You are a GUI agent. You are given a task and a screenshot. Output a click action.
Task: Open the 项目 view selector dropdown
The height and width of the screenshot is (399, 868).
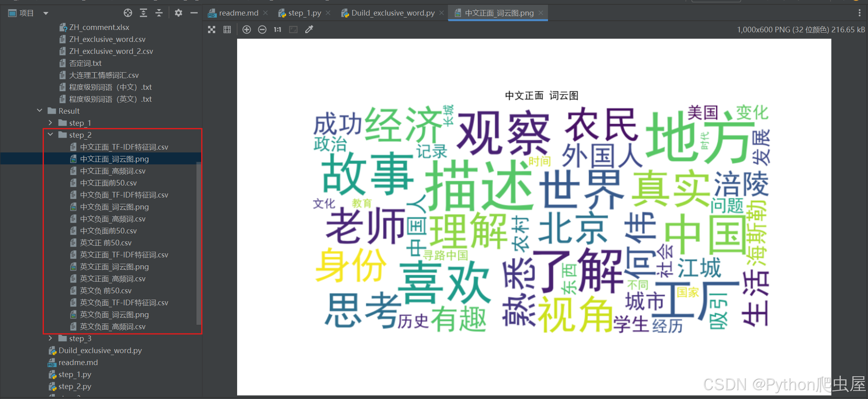[46, 13]
